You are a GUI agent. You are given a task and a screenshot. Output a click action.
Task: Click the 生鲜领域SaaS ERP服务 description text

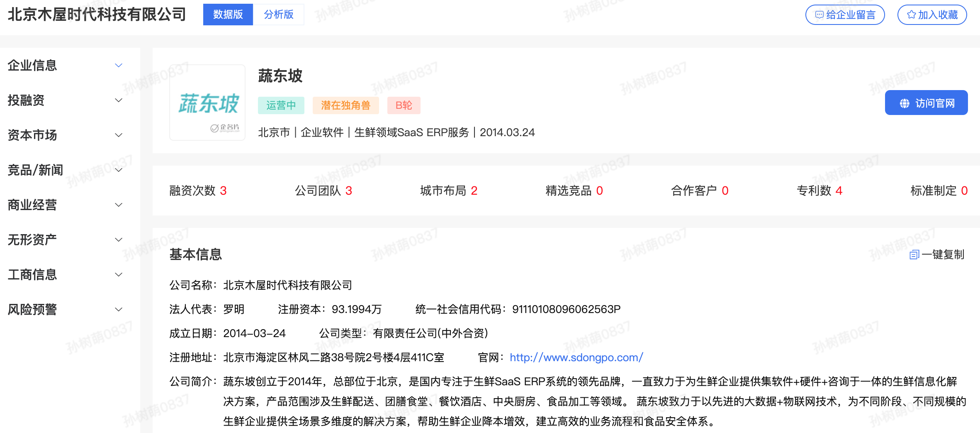pos(411,132)
